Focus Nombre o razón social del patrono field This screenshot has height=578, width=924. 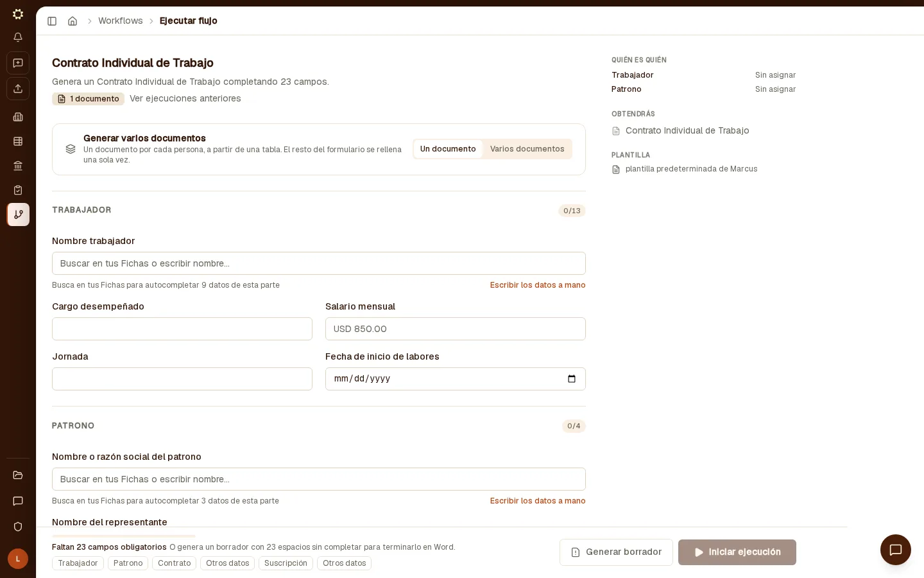(x=319, y=479)
